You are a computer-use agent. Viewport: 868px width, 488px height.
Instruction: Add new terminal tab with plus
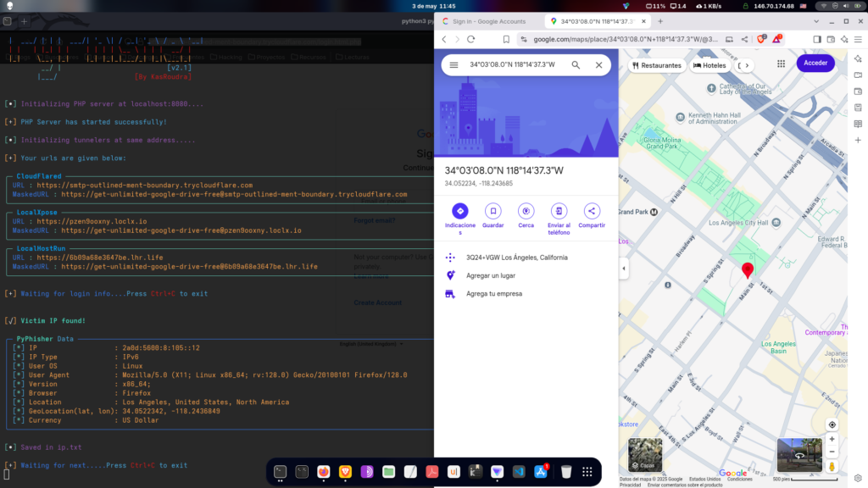(25, 21)
